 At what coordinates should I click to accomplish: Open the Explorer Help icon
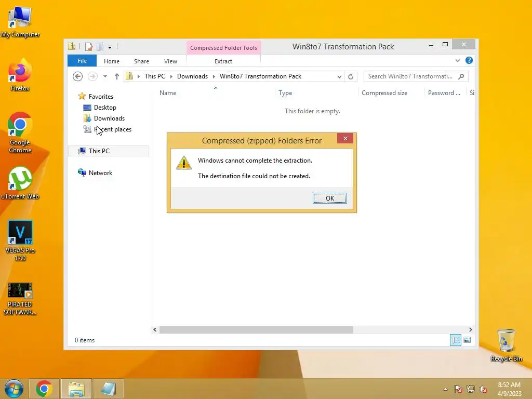pyautogui.click(x=469, y=60)
